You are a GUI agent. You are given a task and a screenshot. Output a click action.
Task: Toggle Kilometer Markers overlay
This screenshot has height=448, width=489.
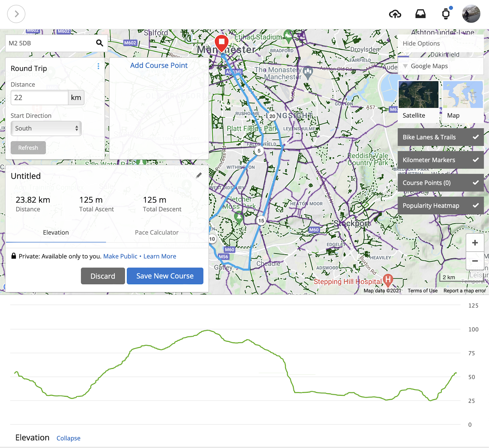coord(440,160)
